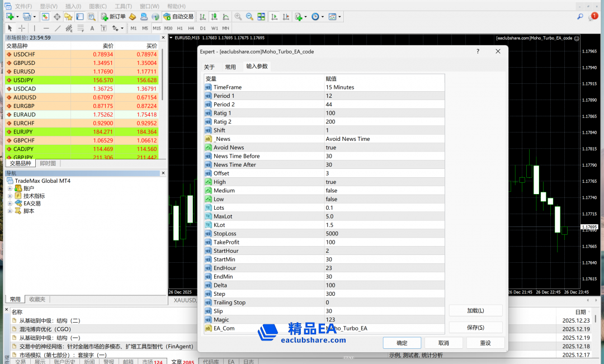This screenshot has height=364, width=604.
Task: Activate the M15 timeframe button
Action: (x=157, y=28)
